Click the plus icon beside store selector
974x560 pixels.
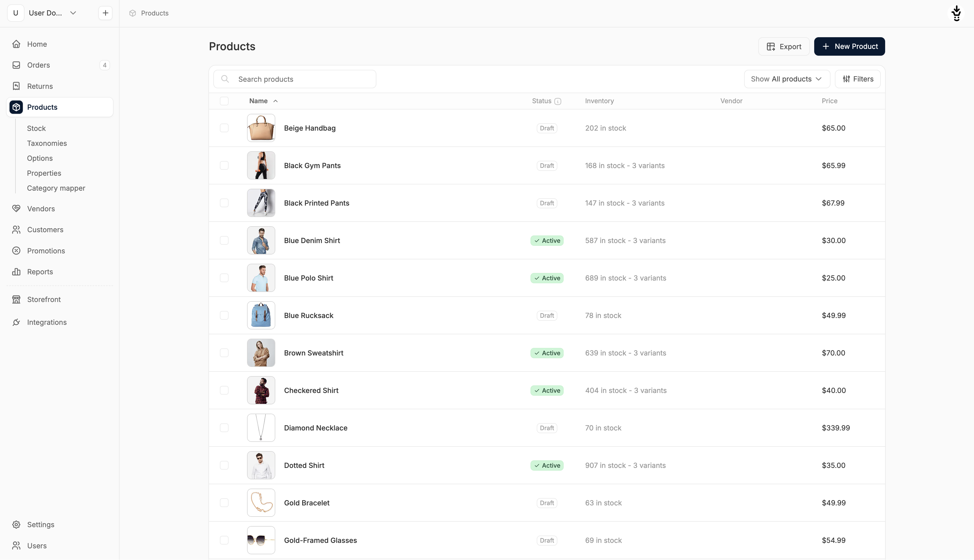click(x=105, y=13)
